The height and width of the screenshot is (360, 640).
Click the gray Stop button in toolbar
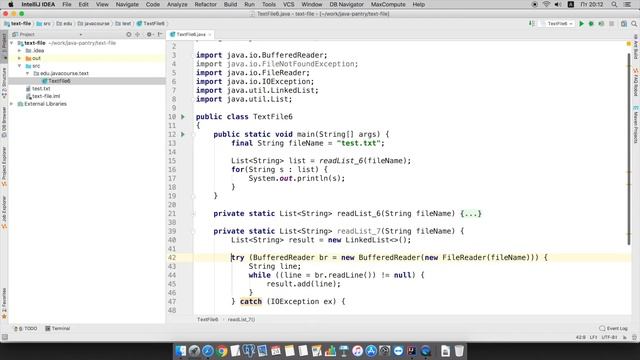(611, 24)
